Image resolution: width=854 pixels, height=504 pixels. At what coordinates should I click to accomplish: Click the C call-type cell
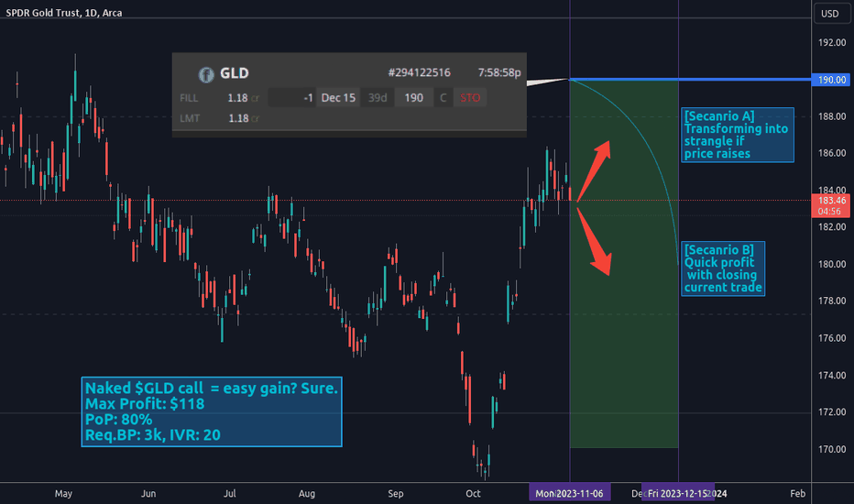coord(443,97)
